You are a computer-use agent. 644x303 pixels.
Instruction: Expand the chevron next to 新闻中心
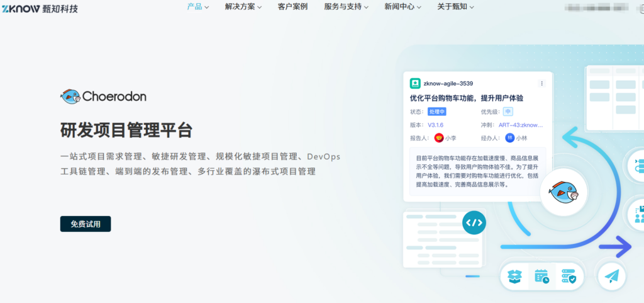click(418, 7)
